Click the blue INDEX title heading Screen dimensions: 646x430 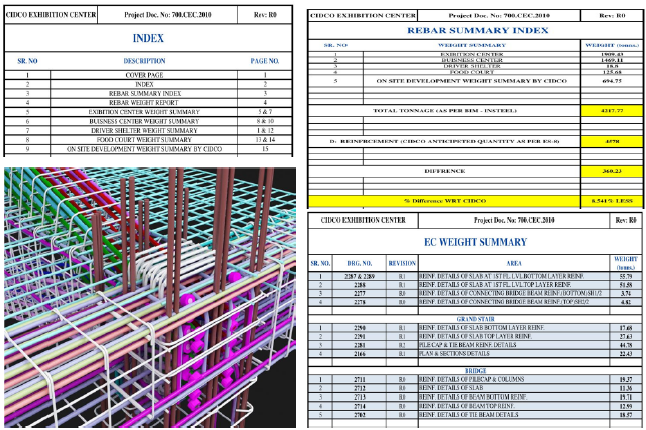148,38
